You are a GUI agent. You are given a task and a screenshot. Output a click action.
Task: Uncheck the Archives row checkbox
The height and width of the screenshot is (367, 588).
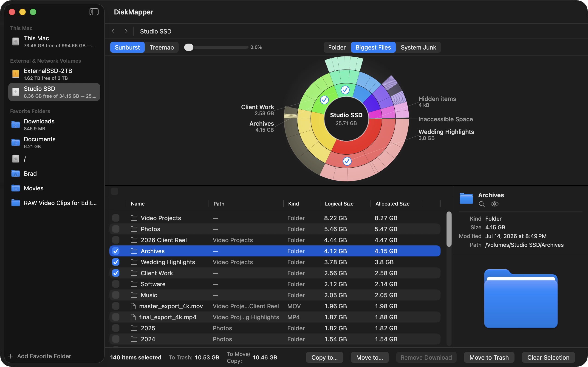(x=116, y=251)
